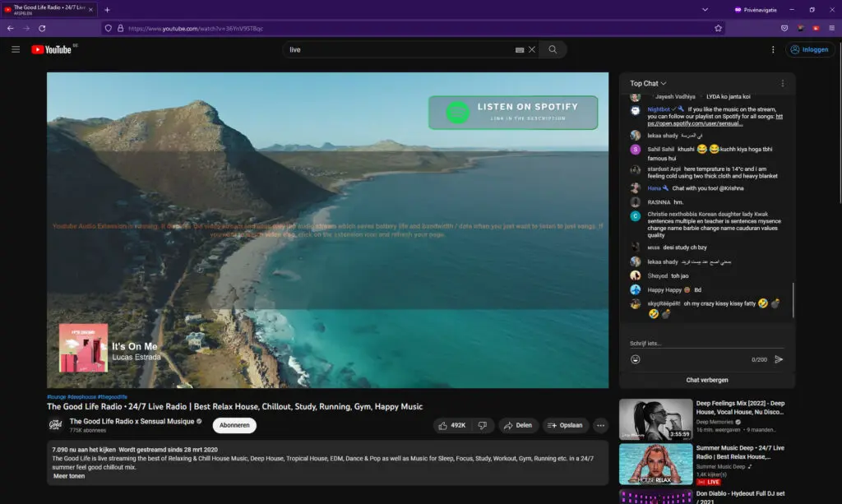Hide chat with Chat verbergen
Viewport: 842px width, 504px height.
tap(706, 380)
